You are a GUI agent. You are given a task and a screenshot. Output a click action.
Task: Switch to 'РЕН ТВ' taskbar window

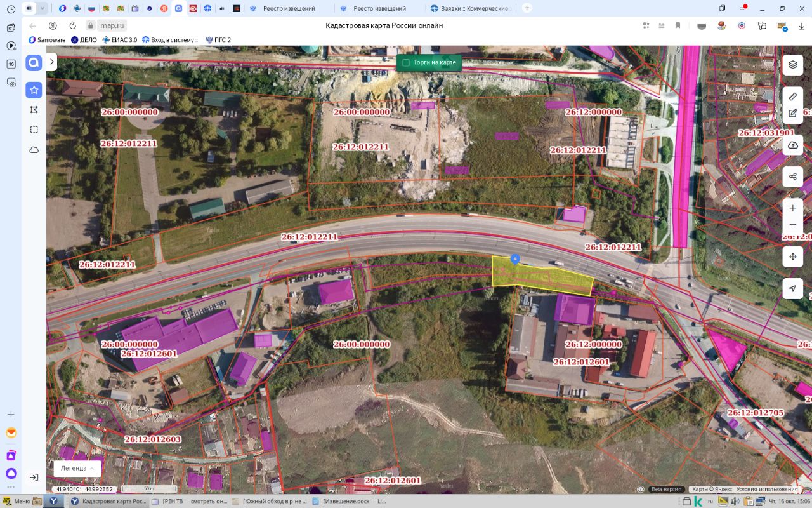(x=189, y=501)
